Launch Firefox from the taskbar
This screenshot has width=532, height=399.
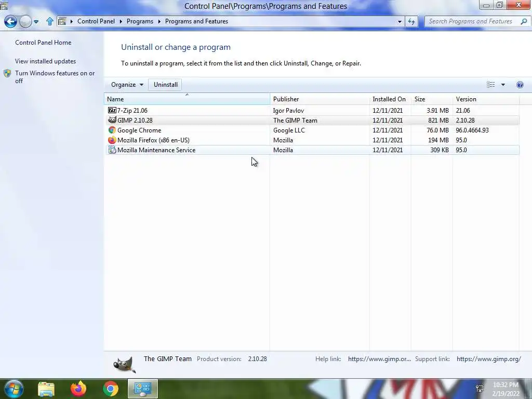tap(78, 389)
